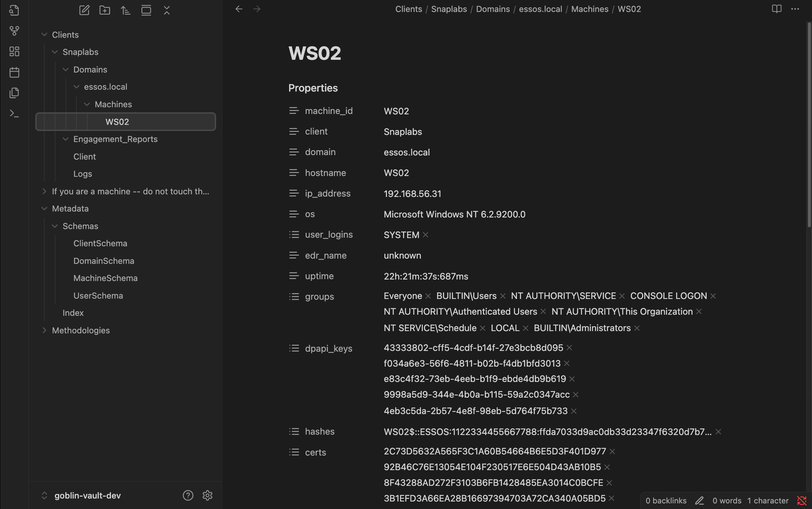Open graph view from the left ribbon

[x=14, y=31]
